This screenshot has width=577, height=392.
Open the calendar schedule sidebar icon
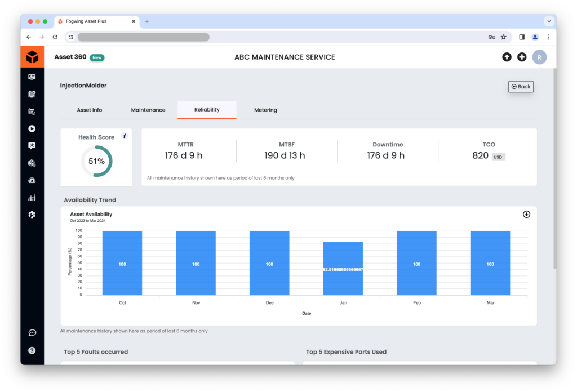(x=32, y=112)
